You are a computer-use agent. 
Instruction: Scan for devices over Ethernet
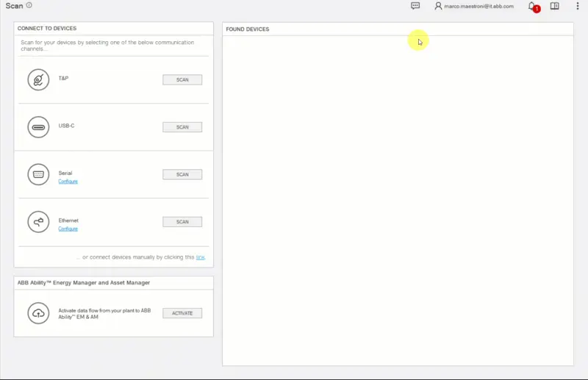point(182,222)
